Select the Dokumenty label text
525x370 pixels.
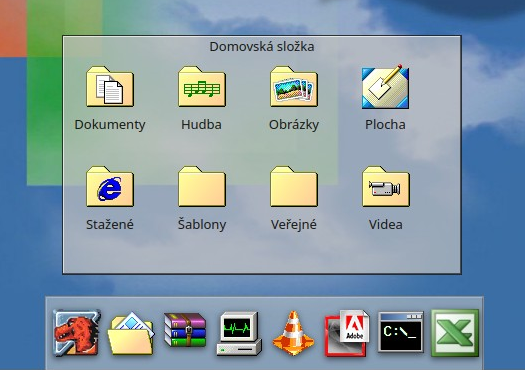tap(110, 125)
